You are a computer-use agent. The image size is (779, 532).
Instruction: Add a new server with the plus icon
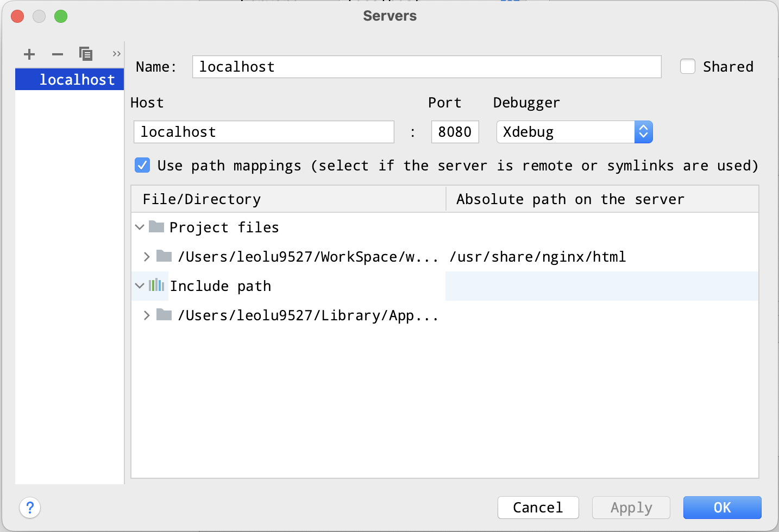click(x=29, y=54)
